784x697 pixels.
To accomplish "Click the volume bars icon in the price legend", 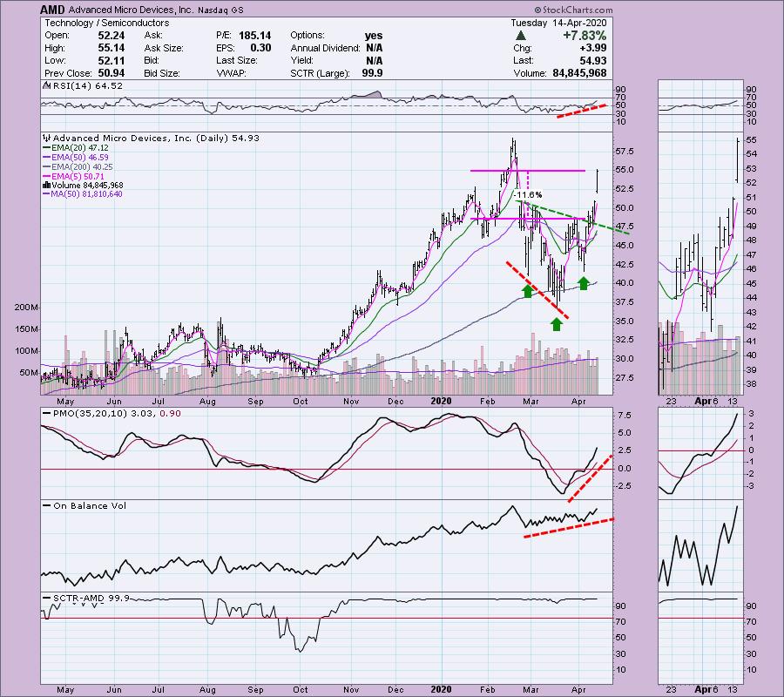I will coord(48,185).
